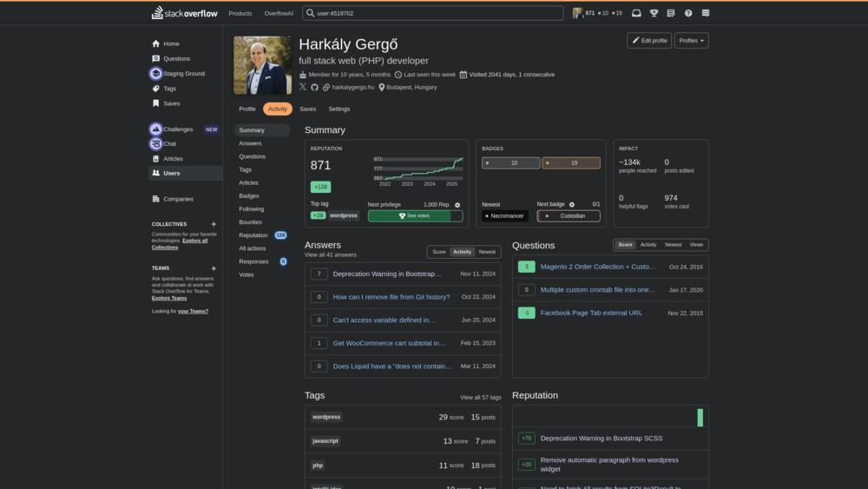Open the achievements trophy icon
868x489 pixels.
coord(654,13)
